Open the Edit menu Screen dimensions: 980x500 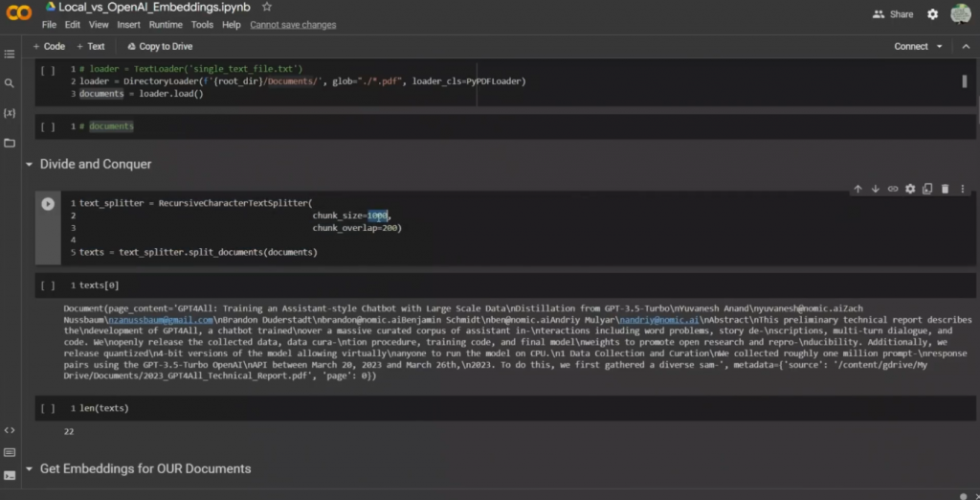(73, 25)
